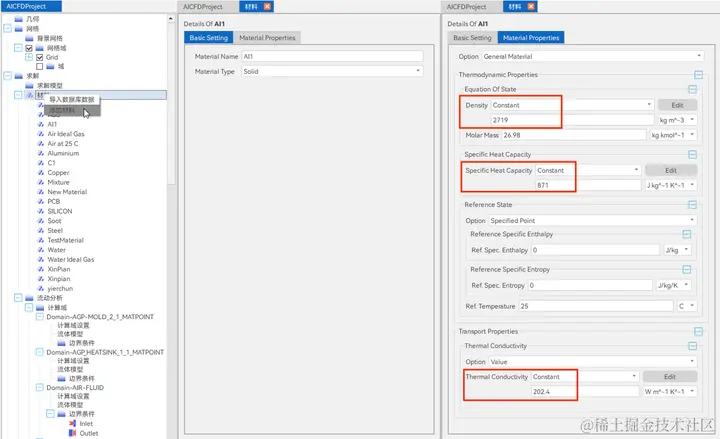Click the Copper material icon
Image resolution: width=720 pixels, height=439 pixels.
pyautogui.click(x=40, y=173)
